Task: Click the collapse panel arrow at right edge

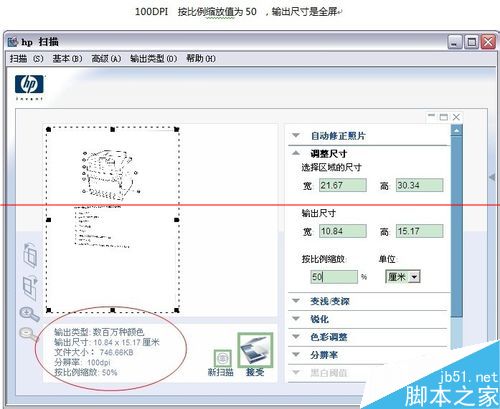Action: point(493,177)
